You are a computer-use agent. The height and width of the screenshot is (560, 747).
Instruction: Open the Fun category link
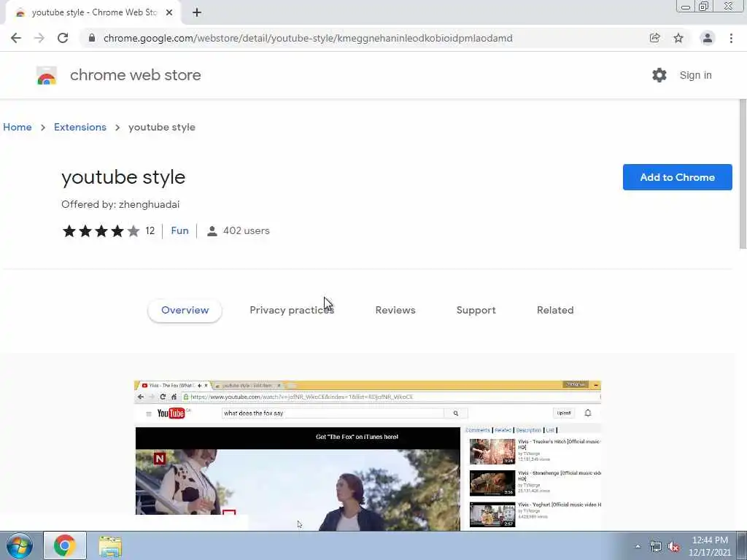[x=179, y=230]
